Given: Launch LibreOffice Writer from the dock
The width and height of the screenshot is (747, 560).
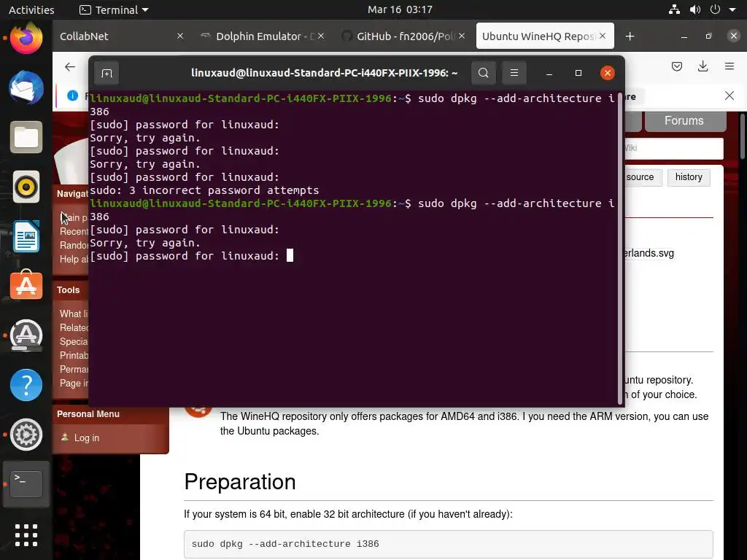Looking at the screenshot, I should [x=26, y=236].
